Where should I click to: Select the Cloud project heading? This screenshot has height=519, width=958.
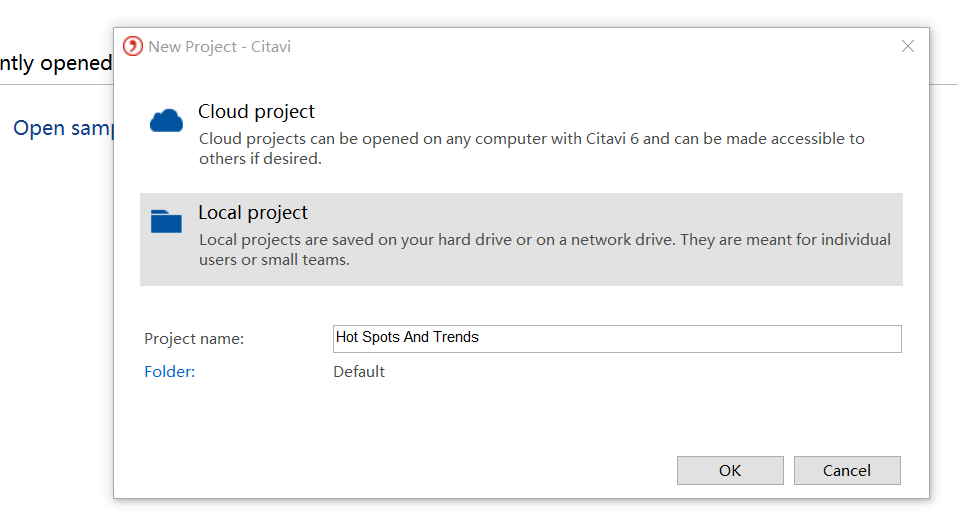pos(256,111)
